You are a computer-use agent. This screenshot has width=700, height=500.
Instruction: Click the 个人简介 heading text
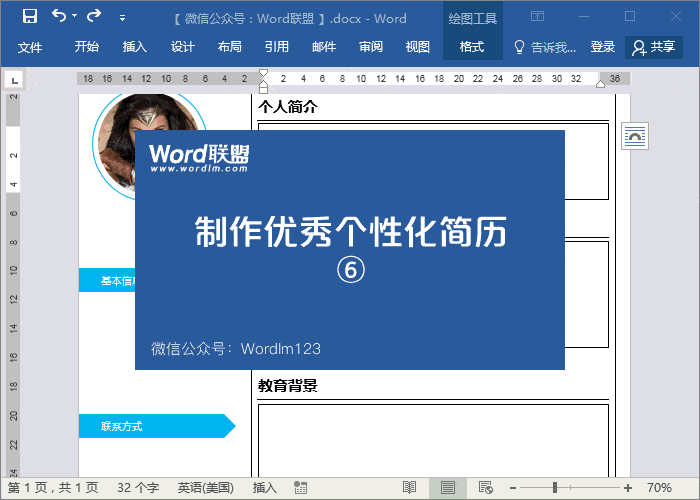point(288,107)
